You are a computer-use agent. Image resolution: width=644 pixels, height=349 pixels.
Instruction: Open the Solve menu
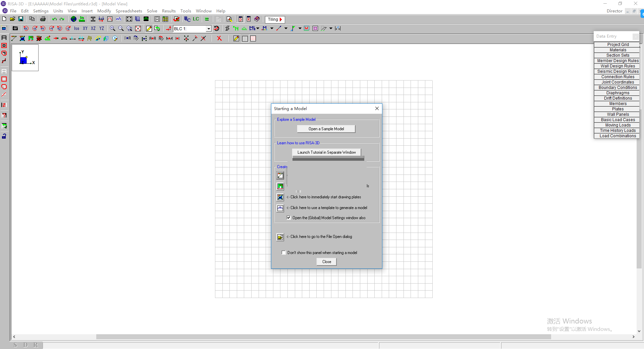pos(152,11)
